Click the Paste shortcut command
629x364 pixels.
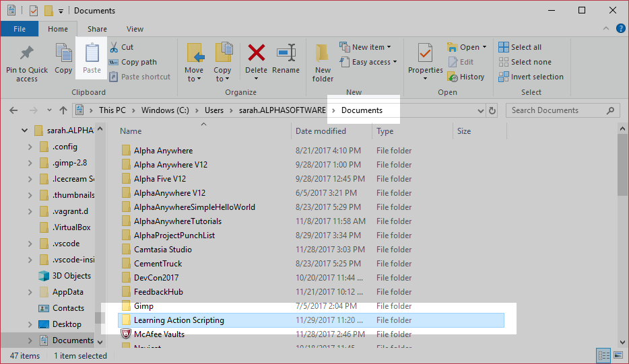pyautogui.click(x=139, y=77)
